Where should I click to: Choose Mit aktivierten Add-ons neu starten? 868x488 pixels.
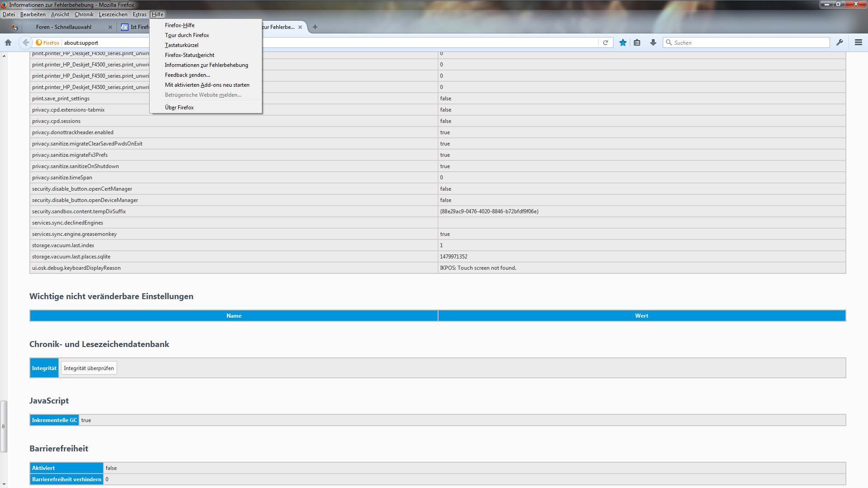[207, 85]
